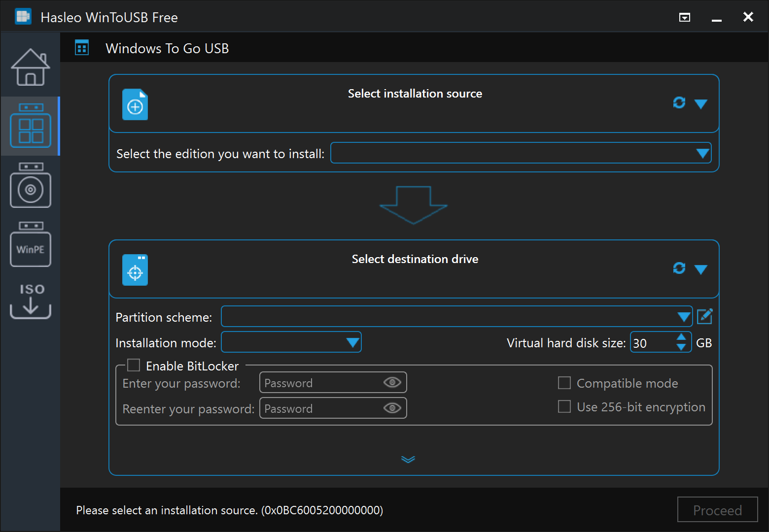769x532 pixels.
Task: Click the add installation source file icon
Action: click(x=135, y=104)
